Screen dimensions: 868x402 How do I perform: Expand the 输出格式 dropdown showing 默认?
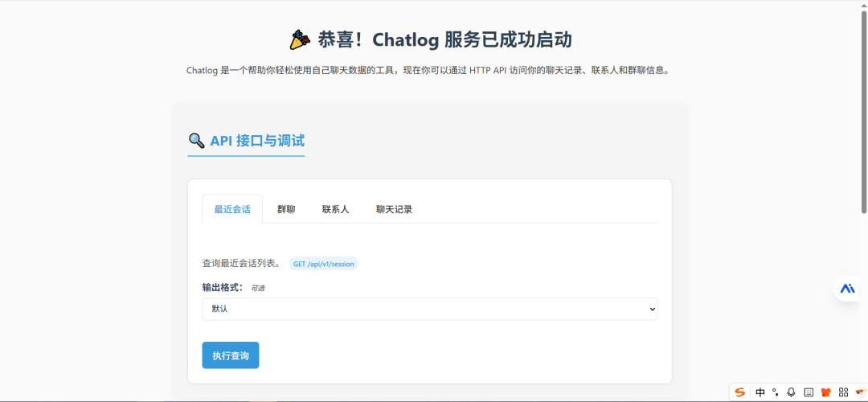tap(429, 309)
